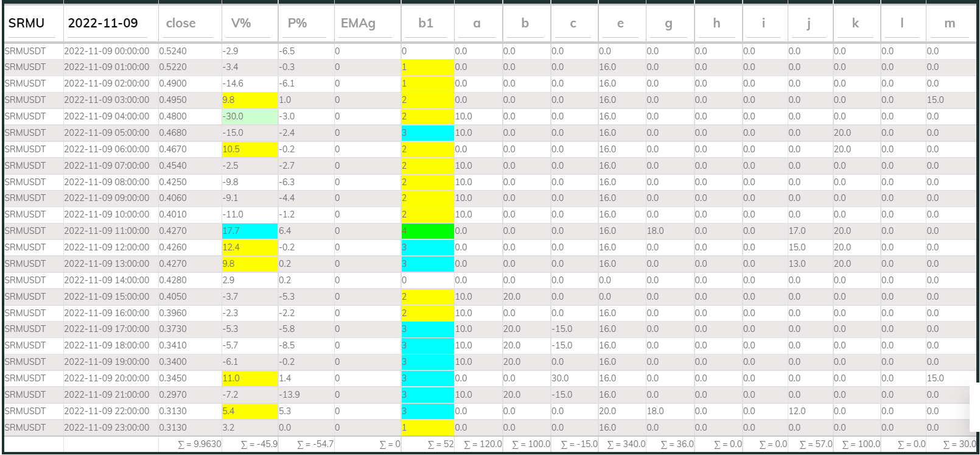The width and height of the screenshot is (980, 455).
Task: Click the green b1 cell at 11:00:00
Action: (427, 231)
